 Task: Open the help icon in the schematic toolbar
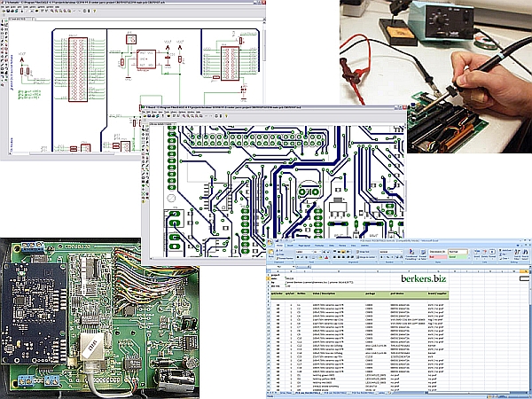(x=94, y=11)
